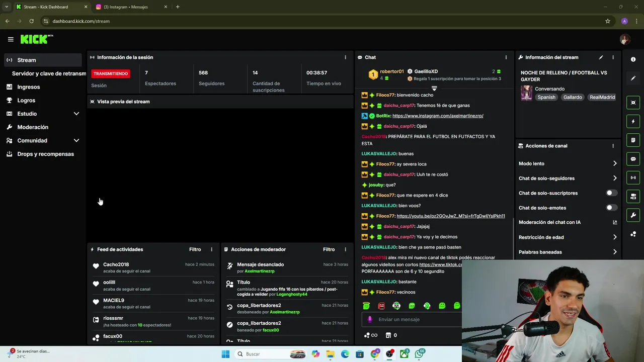Click the RealMadrid tag
This screenshot has height=362, width=644.
(602, 97)
